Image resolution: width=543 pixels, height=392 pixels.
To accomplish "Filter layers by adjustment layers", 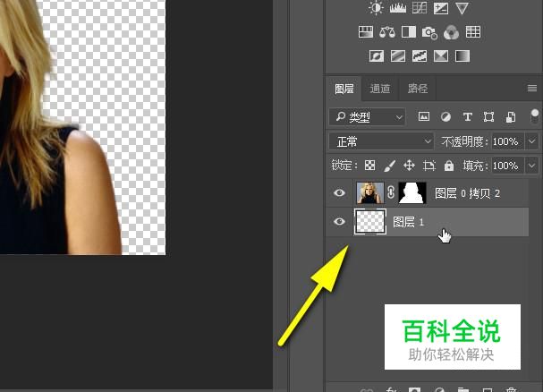I will pos(445,117).
